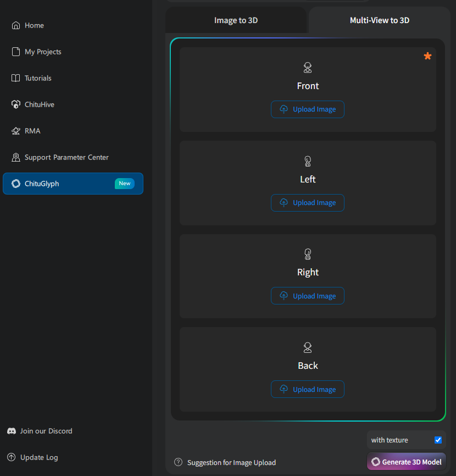Click the Back label text
The width and height of the screenshot is (456, 476).
pyautogui.click(x=308, y=366)
